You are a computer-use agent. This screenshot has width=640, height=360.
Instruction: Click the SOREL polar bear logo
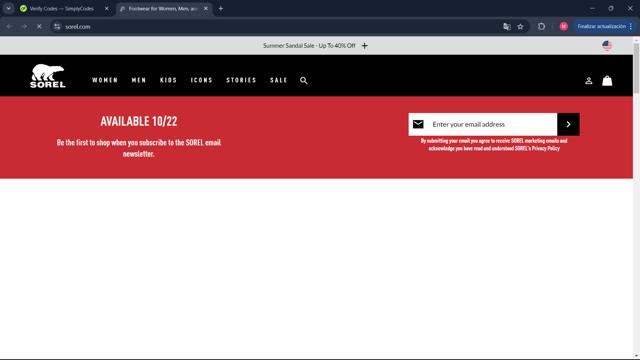click(48, 76)
